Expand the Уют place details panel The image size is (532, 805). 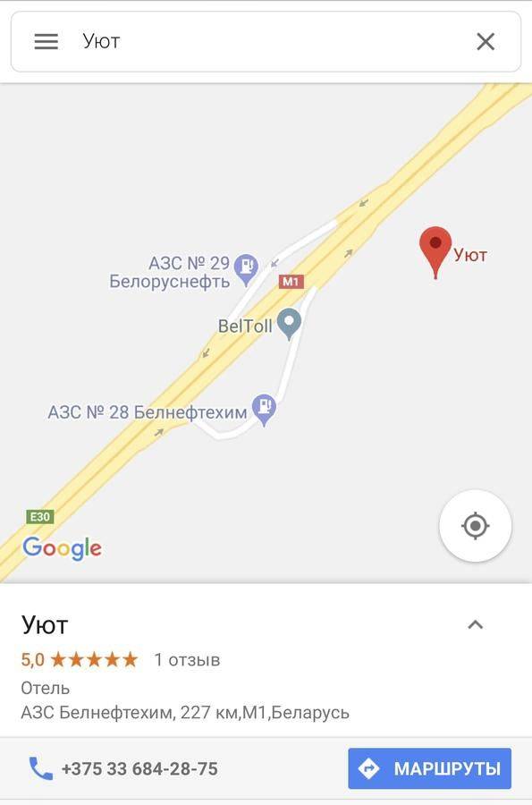pos(476,625)
